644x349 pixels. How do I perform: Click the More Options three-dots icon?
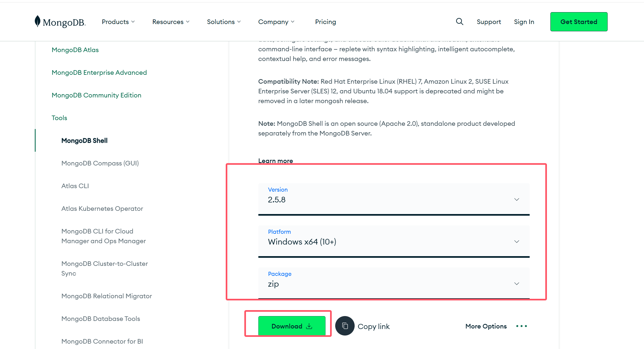521,326
